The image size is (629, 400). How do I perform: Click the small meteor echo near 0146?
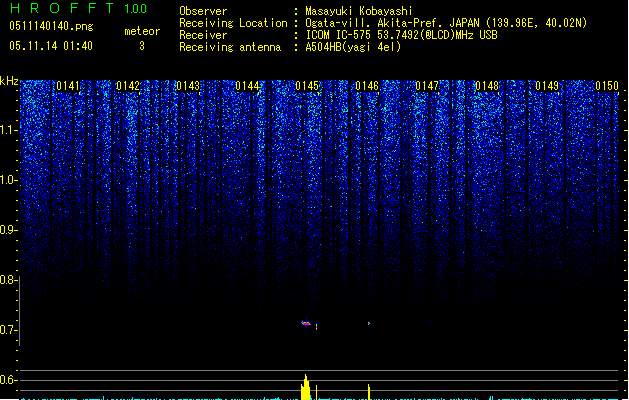pos(369,323)
